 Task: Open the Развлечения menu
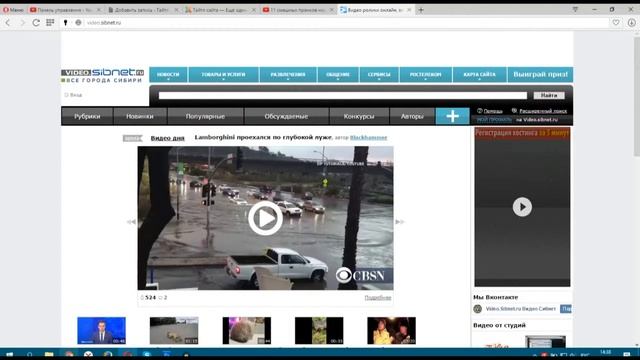click(x=288, y=75)
